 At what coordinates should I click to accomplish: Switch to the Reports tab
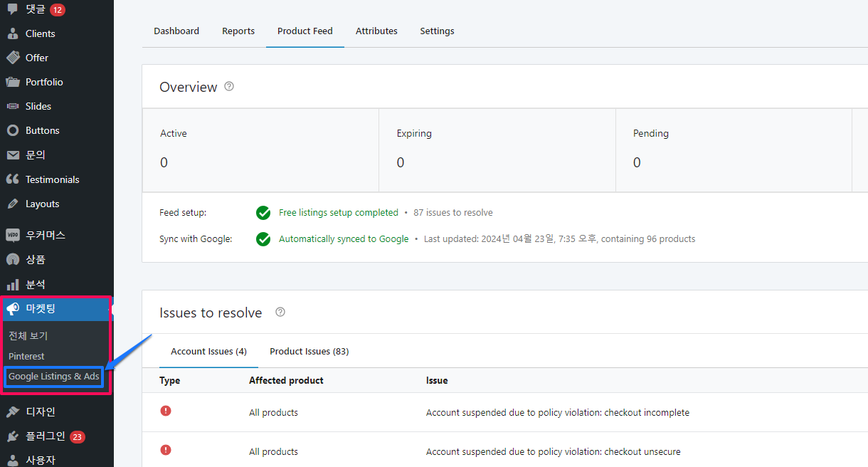pyautogui.click(x=238, y=31)
